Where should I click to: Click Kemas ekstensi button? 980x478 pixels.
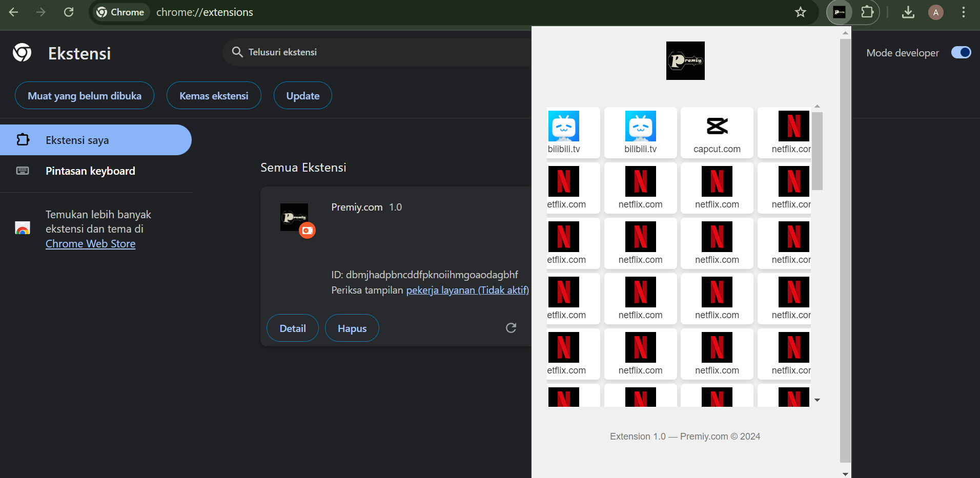point(214,96)
